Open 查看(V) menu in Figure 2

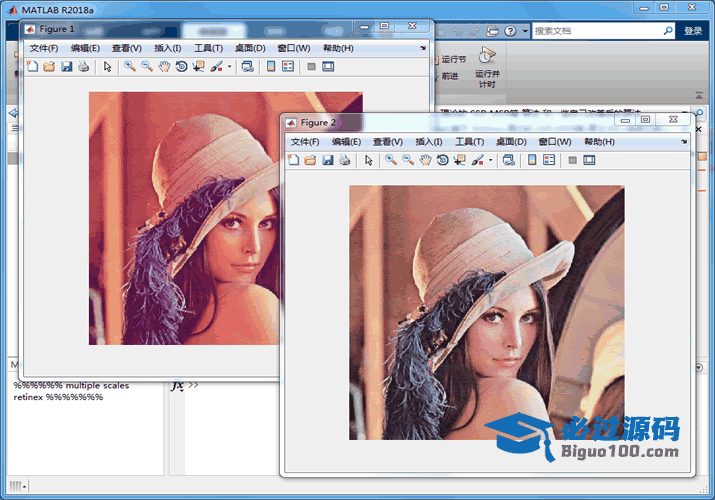(x=388, y=142)
